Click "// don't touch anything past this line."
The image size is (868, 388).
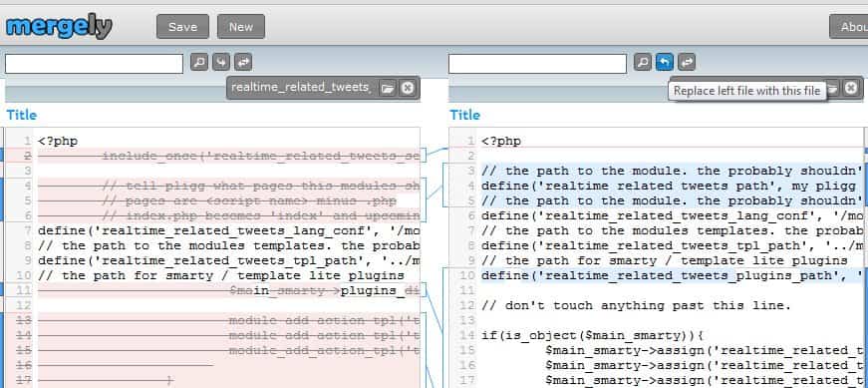[637, 306]
